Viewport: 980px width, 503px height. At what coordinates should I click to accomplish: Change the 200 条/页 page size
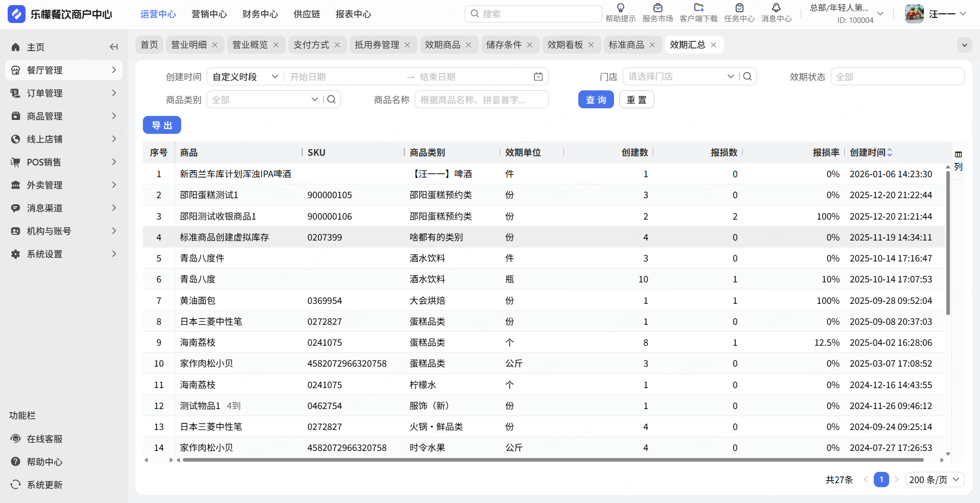tap(934, 480)
